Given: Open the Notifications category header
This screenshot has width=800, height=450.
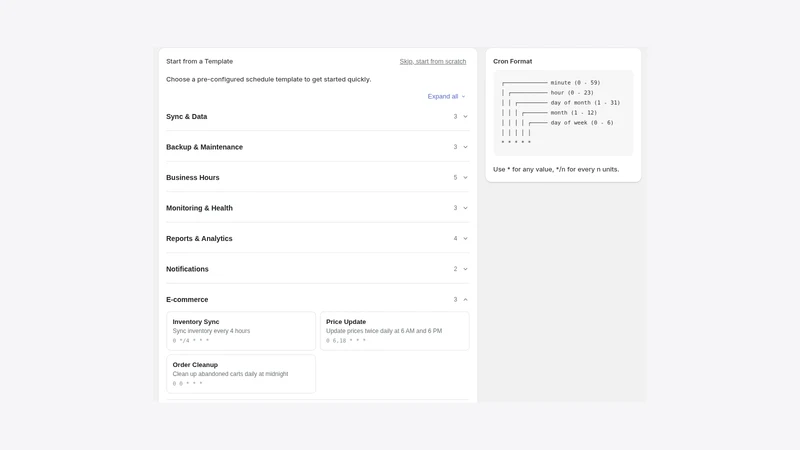Looking at the screenshot, I should coord(317,269).
